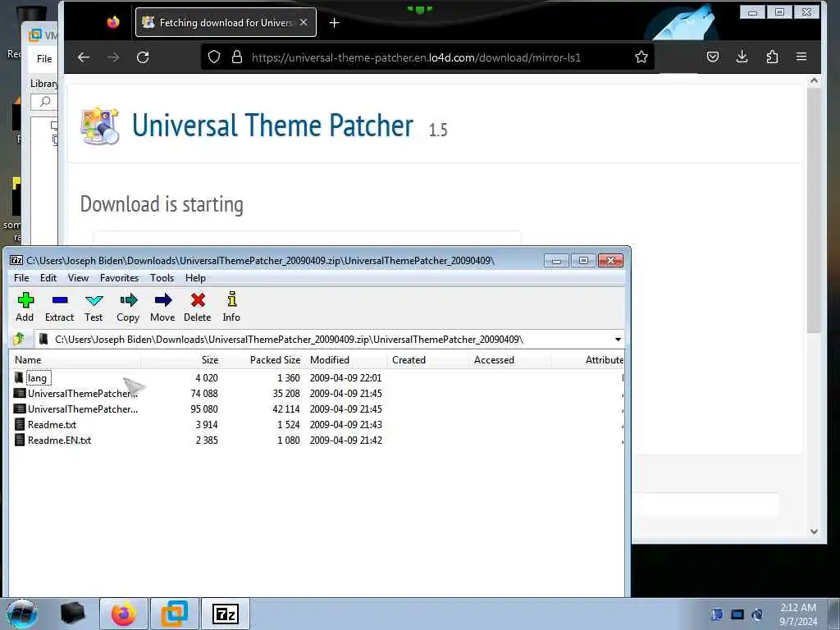
Task: Open the File menu in background VMware window
Action: pos(44,59)
